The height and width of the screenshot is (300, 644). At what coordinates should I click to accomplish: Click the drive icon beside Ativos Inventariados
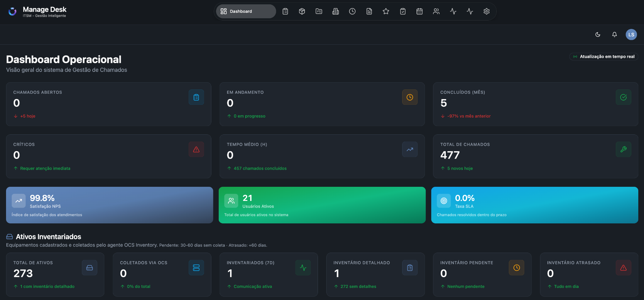9,237
